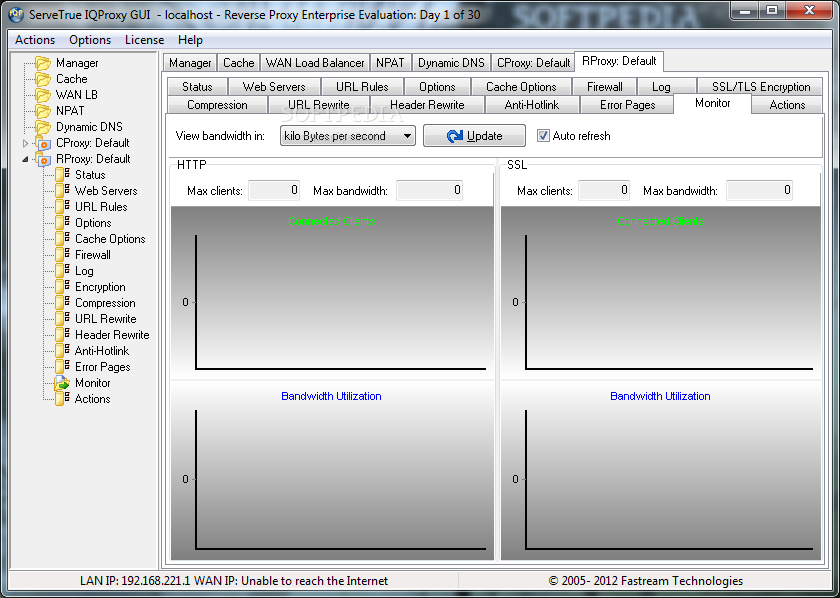The image size is (840, 598).
Task: Click the Compression item icon in tree
Action: pos(63,303)
